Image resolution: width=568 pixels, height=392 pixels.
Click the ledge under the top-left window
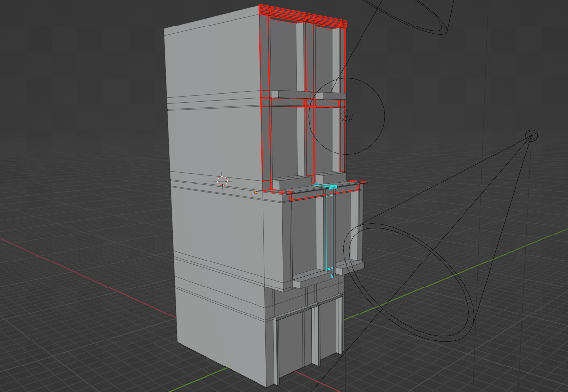[291, 94]
